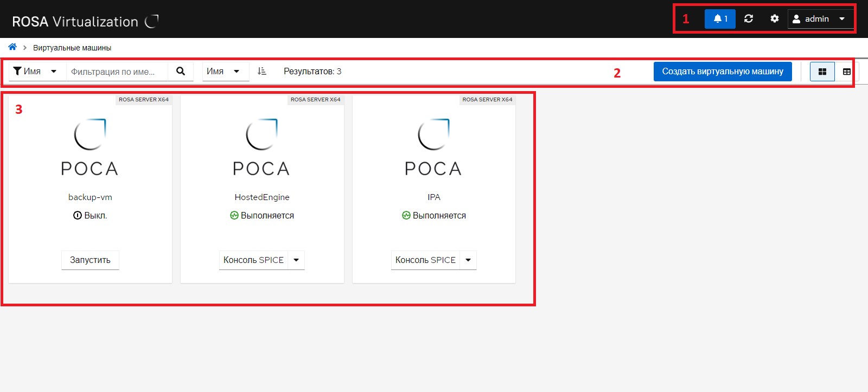Switch to card grid view

[x=822, y=72]
